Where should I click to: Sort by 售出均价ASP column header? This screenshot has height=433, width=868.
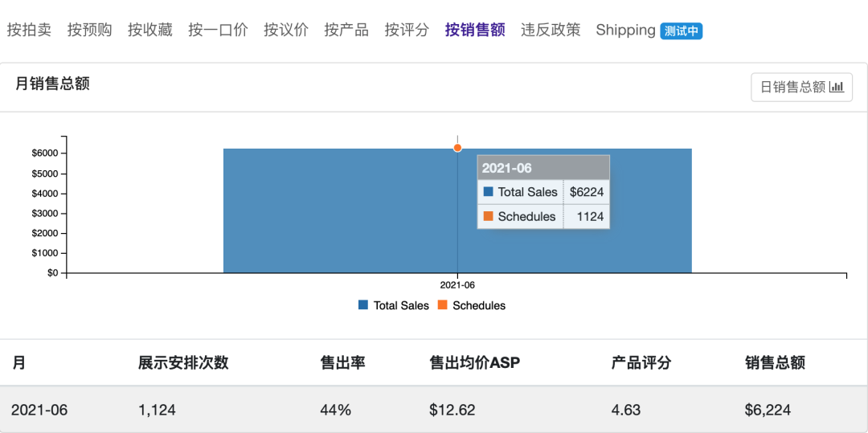coord(475,363)
